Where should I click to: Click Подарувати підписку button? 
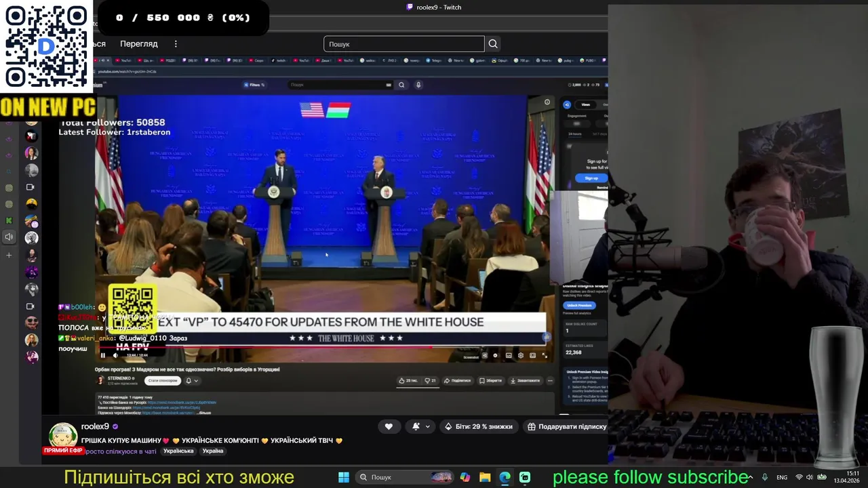click(x=567, y=426)
